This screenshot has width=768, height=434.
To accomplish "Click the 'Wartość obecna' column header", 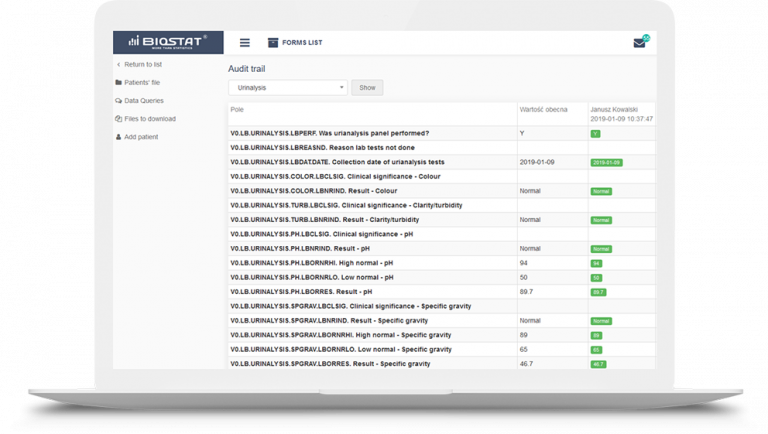I will [x=544, y=108].
